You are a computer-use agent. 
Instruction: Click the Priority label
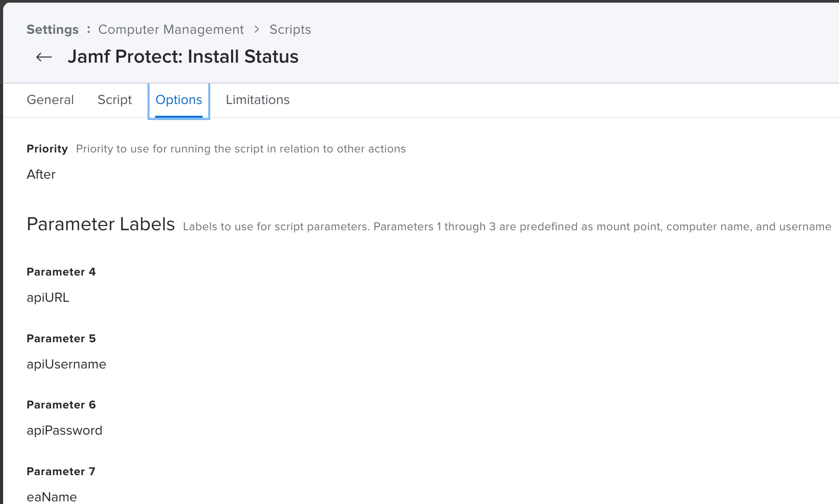pyautogui.click(x=47, y=148)
